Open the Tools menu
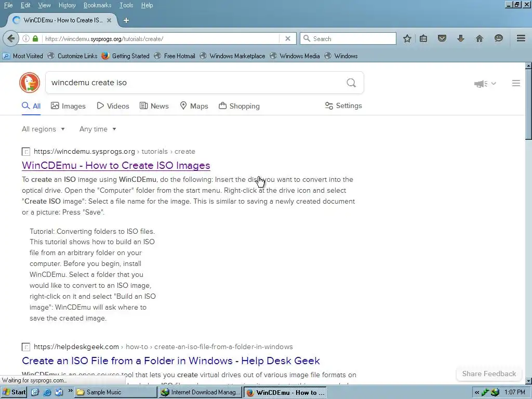Screen dimensions: 532x399 (x=126, y=5)
